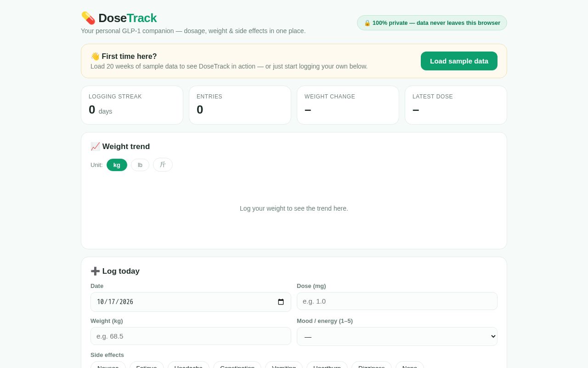The height and width of the screenshot is (368, 588).
Task: Focus the Dose (mg) input field
Action: tap(397, 301)
